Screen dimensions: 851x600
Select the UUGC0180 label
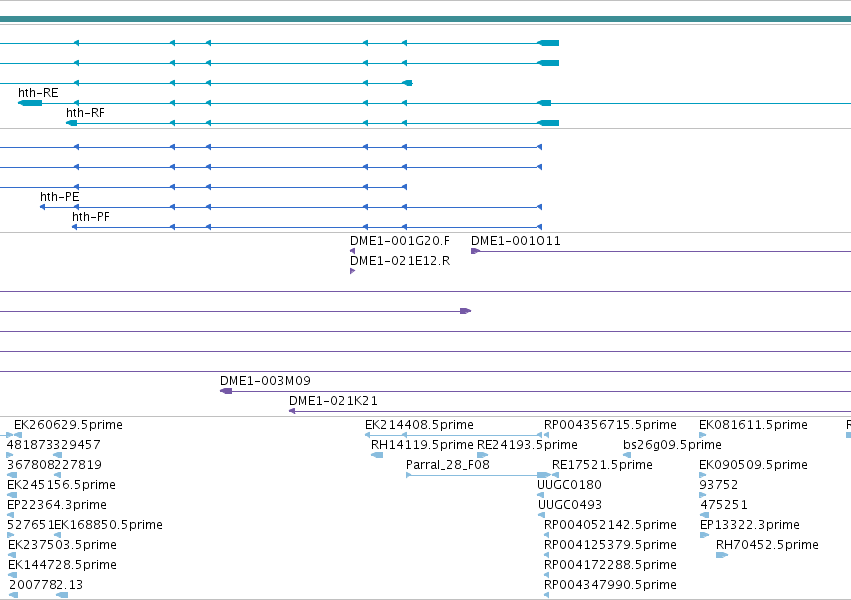[569, 485]
